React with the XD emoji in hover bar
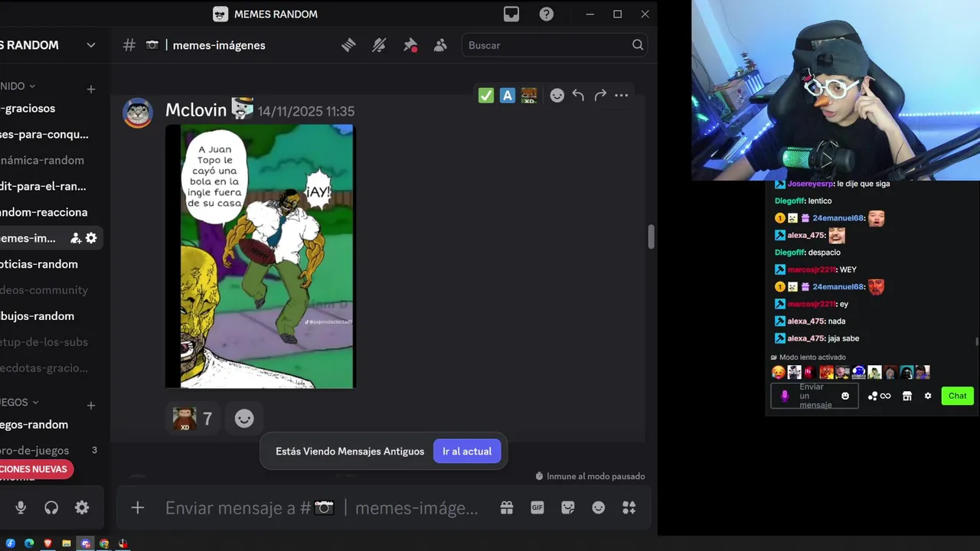The height and width of the screenshot is (551, 980). point(529,96)
